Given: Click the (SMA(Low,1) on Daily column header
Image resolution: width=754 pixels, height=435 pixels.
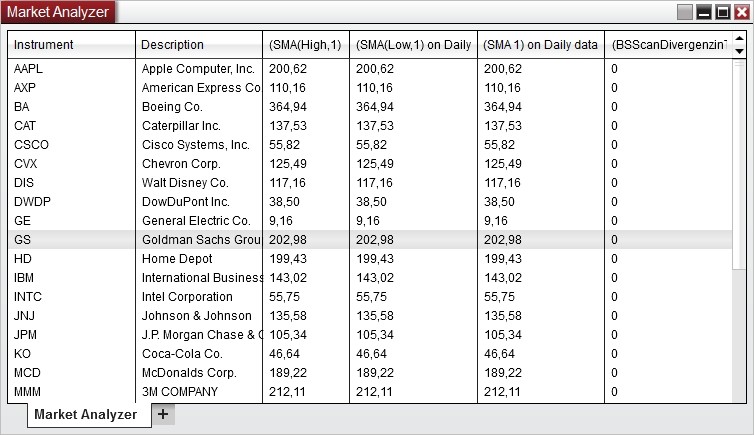Looking at the screenshot, I should 413,45.
